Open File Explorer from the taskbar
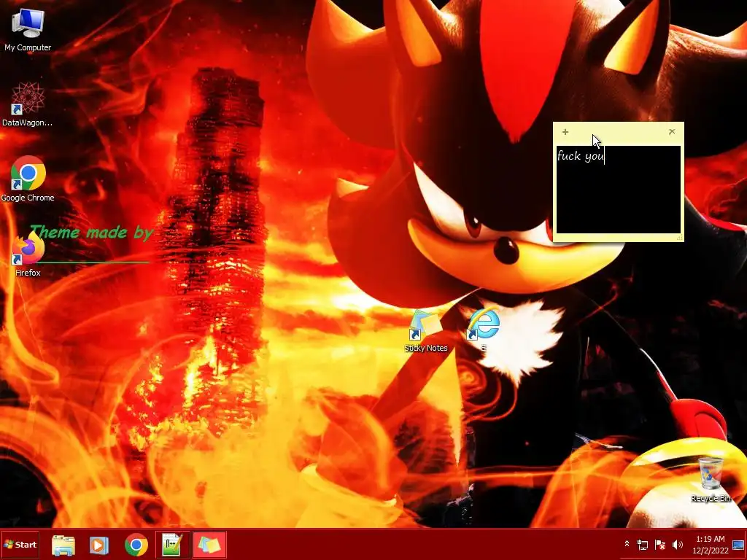The image size is (747, 560). click(x=63, y=545)
